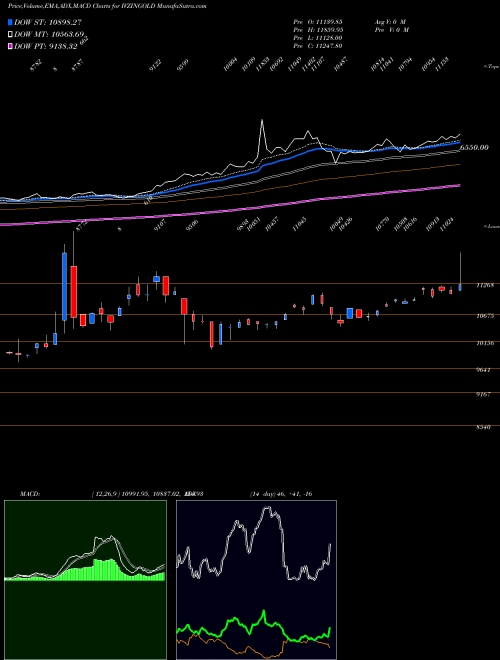
Task: Click the '(12,26,9)' MACD parameters text
Action: point(105,494)
